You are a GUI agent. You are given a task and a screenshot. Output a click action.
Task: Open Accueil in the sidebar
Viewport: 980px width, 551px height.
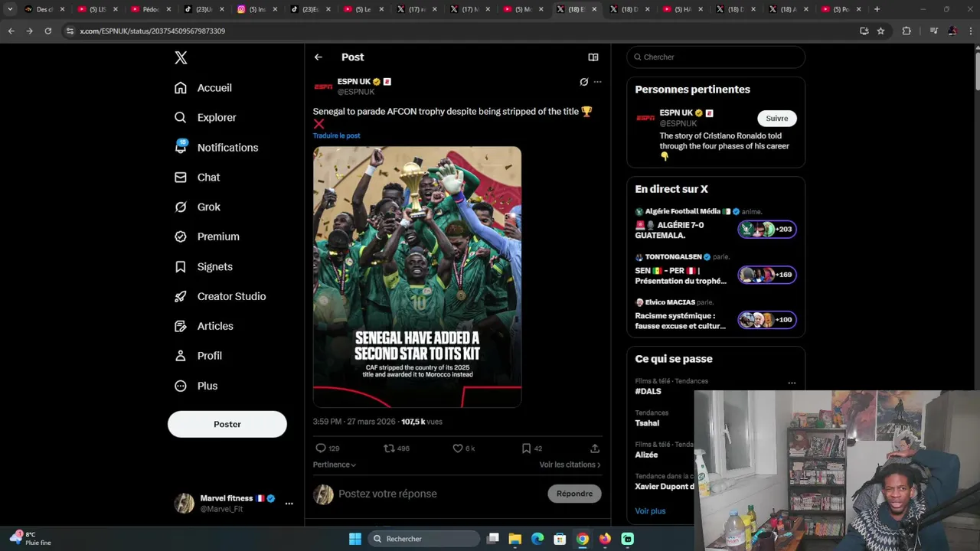[203, 88]
